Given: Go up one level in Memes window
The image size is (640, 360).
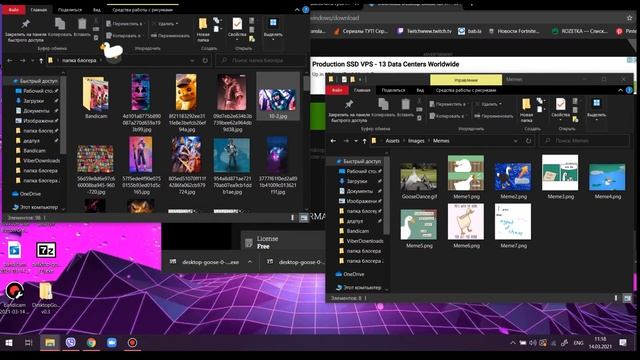Looking at the screenshot, I should point(364,141).
